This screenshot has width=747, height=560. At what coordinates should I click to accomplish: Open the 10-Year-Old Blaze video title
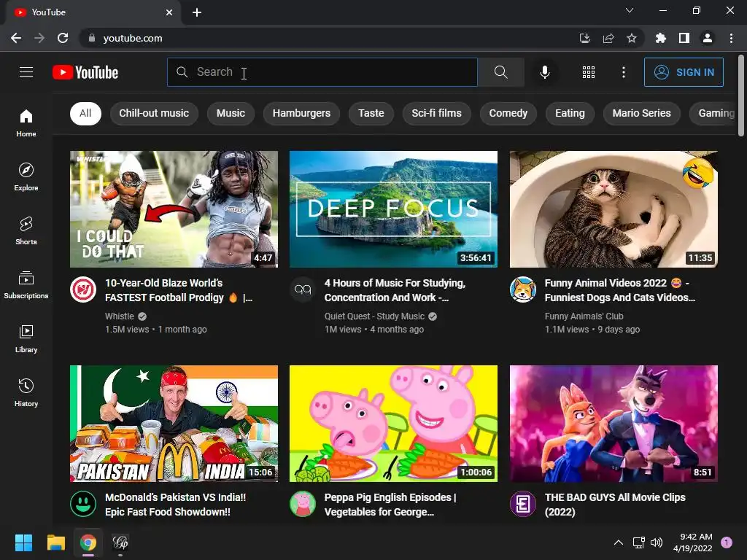click(179, 290)
